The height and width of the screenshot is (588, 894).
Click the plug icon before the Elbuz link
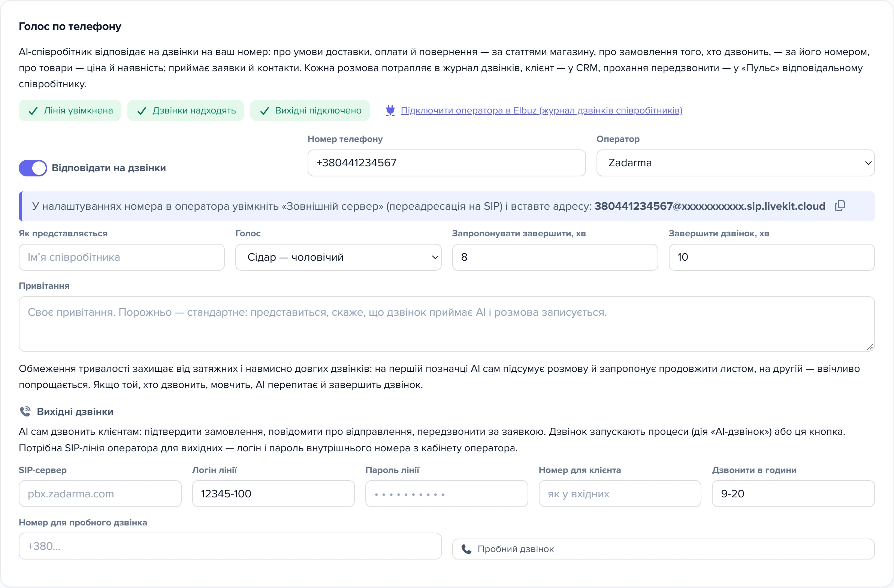click(x=390, y=110)
